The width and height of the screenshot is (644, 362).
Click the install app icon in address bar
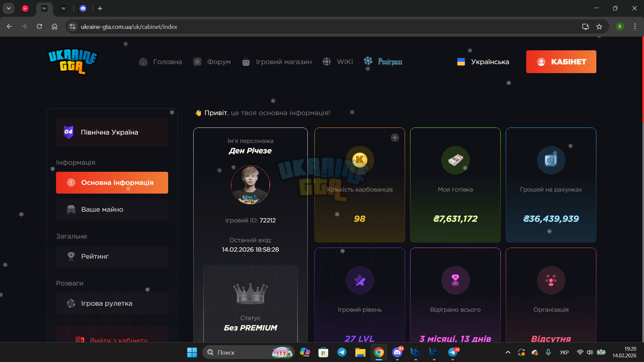pos(586,27)
